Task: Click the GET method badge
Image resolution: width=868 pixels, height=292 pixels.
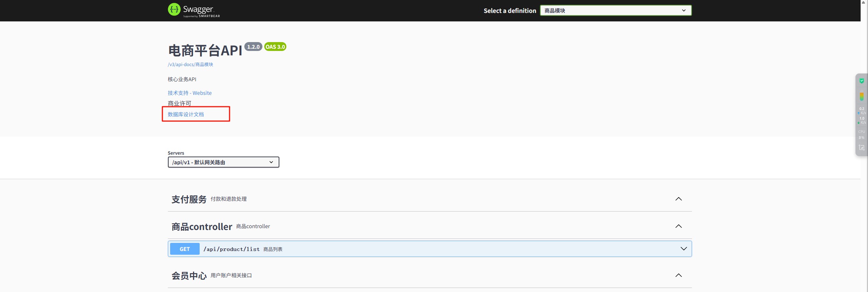Action: (185, 249)
